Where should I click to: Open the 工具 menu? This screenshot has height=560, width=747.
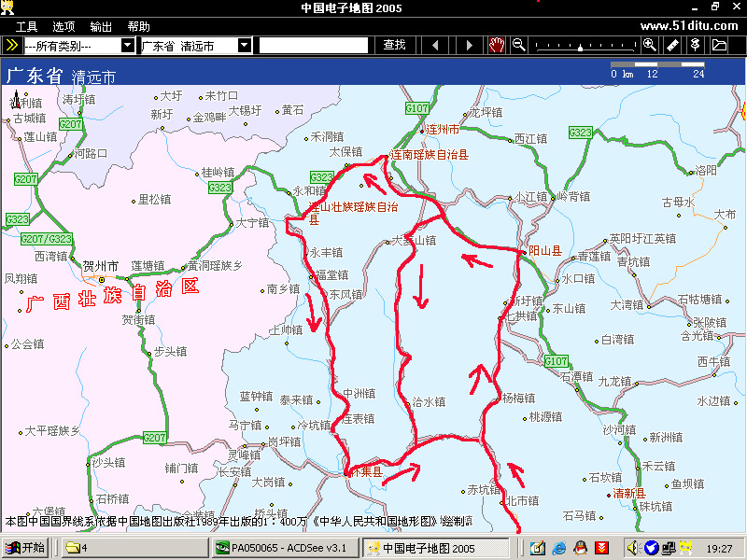26,27
